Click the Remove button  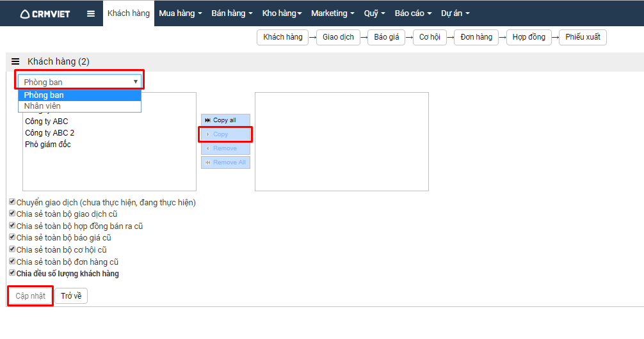[x=225, y=148]
